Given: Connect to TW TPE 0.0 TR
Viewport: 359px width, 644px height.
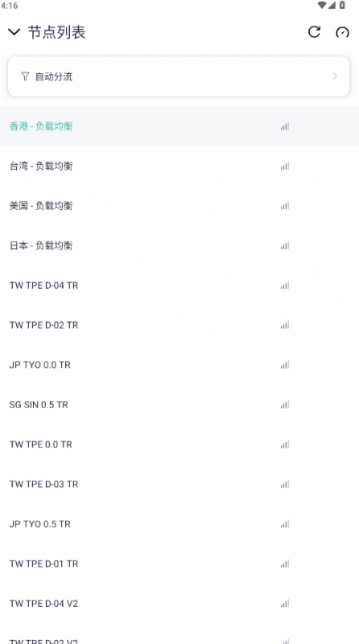Looking at the screenshot, I should [x=179, y=444].
